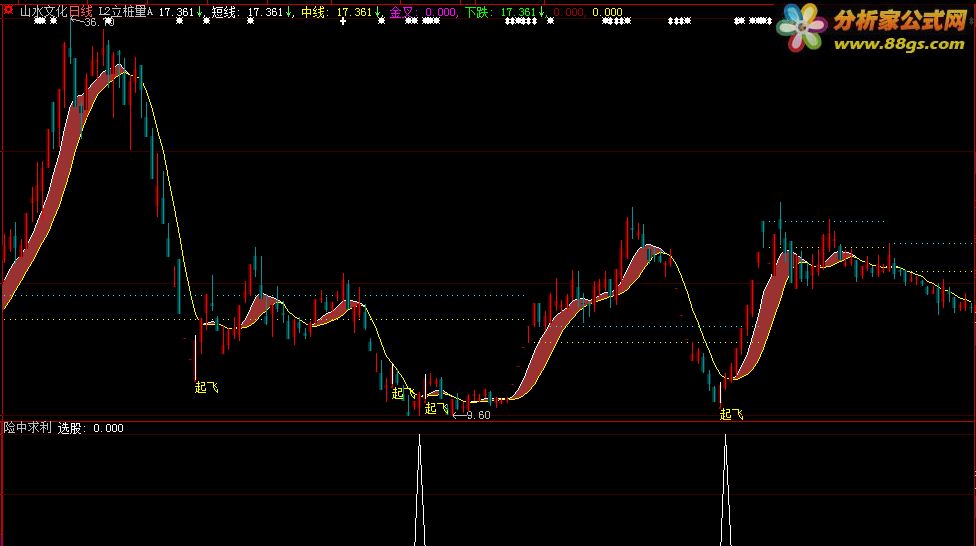Click the leftmost 起飞 signal label
Screen dimensions: 976x546
207,387
